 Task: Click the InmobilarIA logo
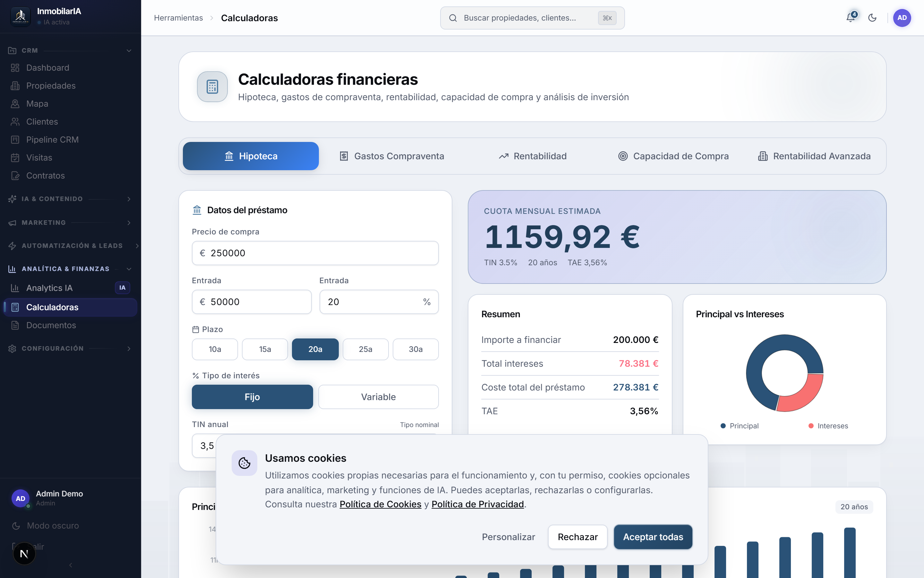click(21, 16)
